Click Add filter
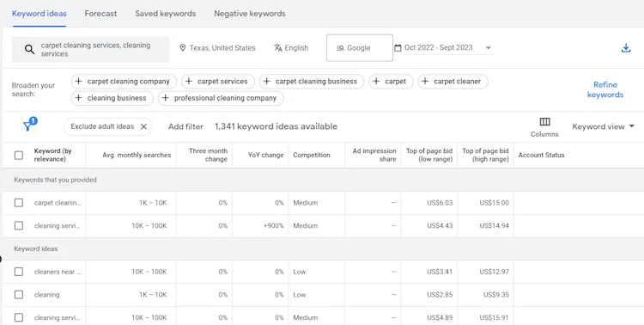This screenshot has width=644, height=325. (x=185, y=126)
